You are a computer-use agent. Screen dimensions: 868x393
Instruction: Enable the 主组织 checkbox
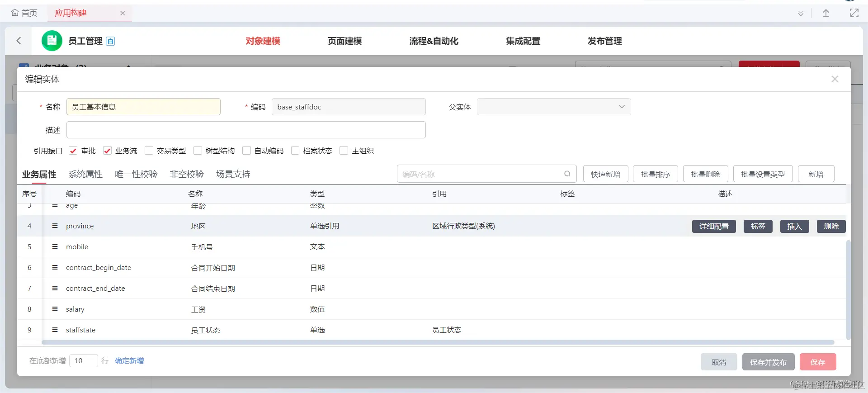[344, 151]
